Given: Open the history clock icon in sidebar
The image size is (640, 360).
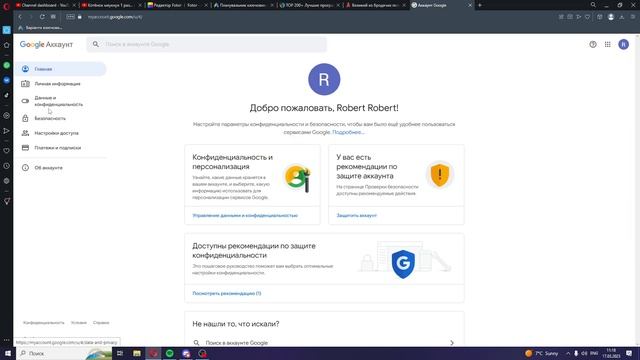Looking at the screenshot, I should tap(7, 166).
